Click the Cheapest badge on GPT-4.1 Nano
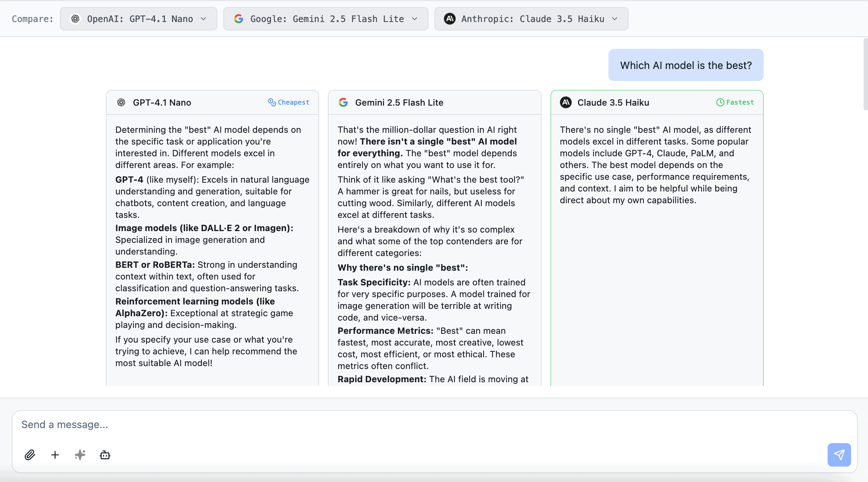This screenshot has height=482, width=868. (289, 102)
